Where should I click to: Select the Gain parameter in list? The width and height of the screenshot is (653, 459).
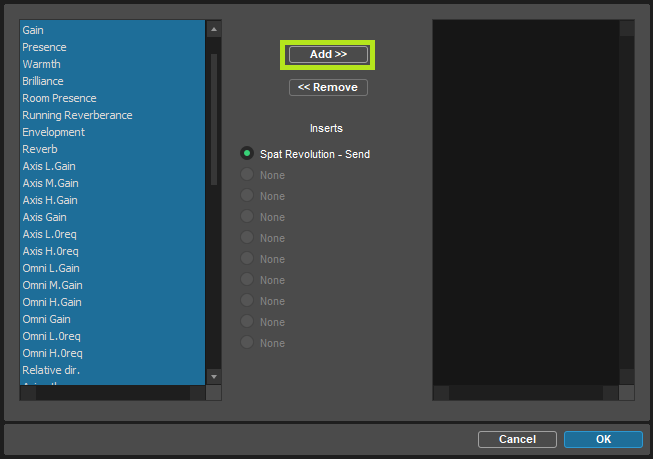click(x=33, y=31)
